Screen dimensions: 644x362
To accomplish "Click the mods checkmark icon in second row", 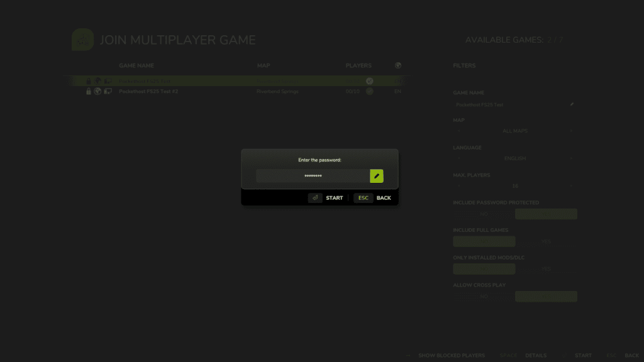I will coord(370,92).
